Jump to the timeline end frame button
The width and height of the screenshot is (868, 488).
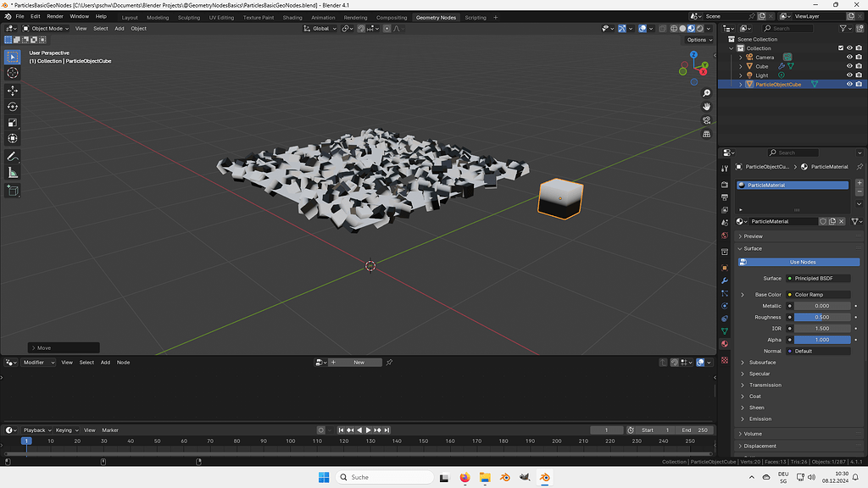pyautogui.click(x=387, y=430)
